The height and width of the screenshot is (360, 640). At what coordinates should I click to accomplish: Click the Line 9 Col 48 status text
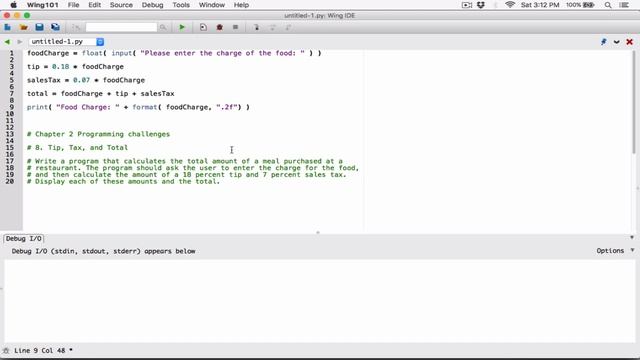pos(40,350)
